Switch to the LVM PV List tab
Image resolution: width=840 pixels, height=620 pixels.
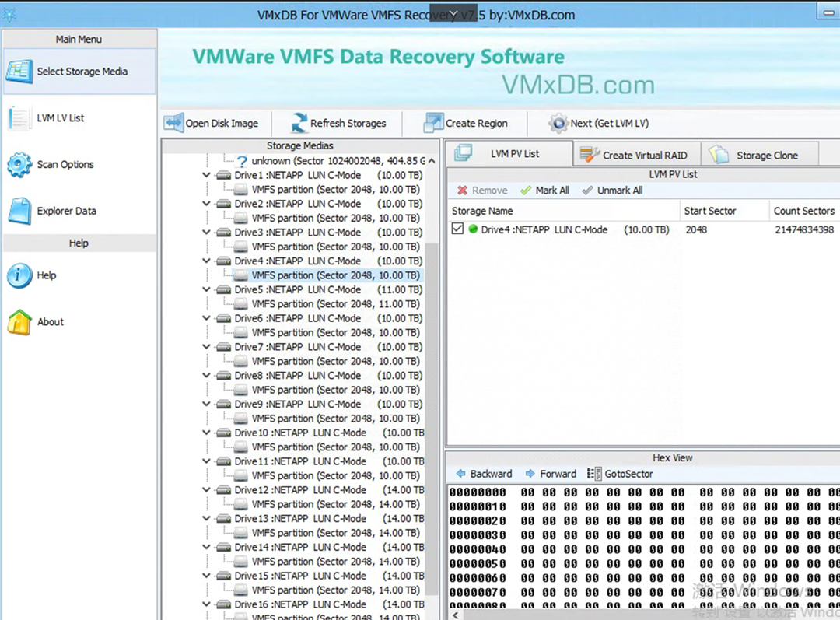[509, 154]
